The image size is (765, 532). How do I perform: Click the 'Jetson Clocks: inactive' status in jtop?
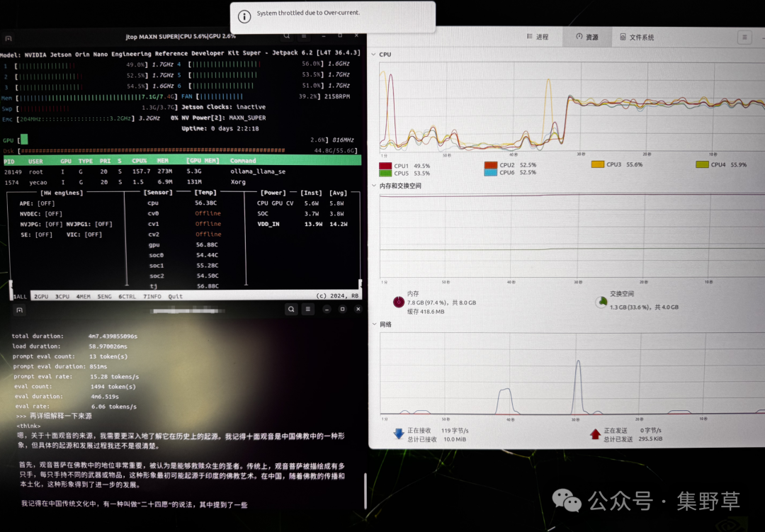223,107
